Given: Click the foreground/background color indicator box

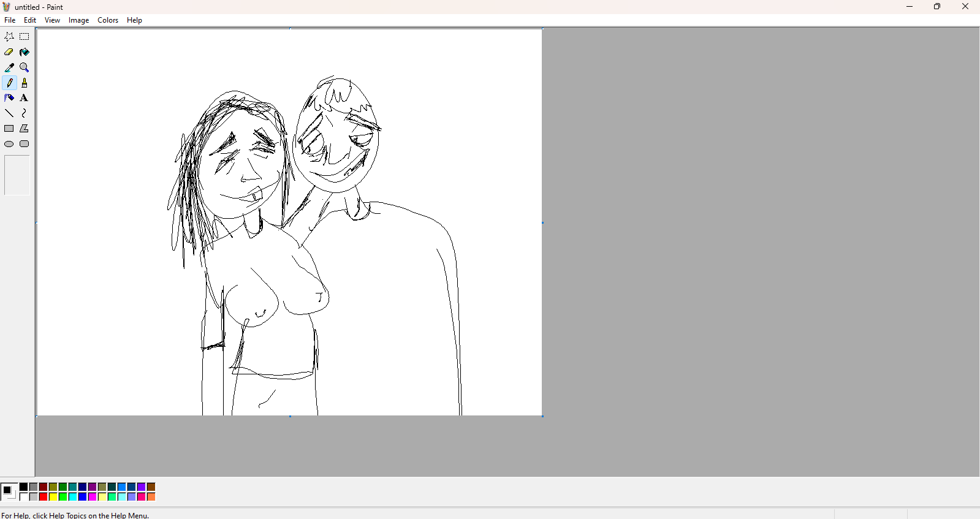Looking at the screenshot, I should 9,491.
